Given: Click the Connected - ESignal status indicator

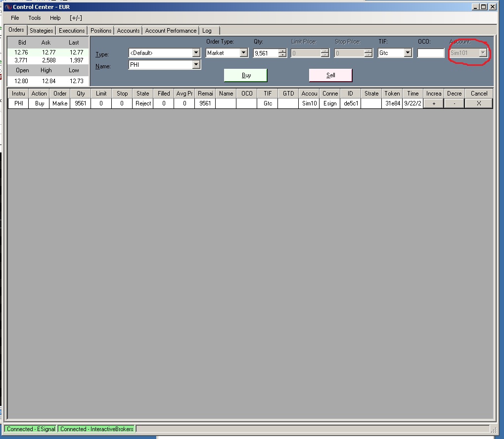Looking at the screenshot, I should 31,429.
